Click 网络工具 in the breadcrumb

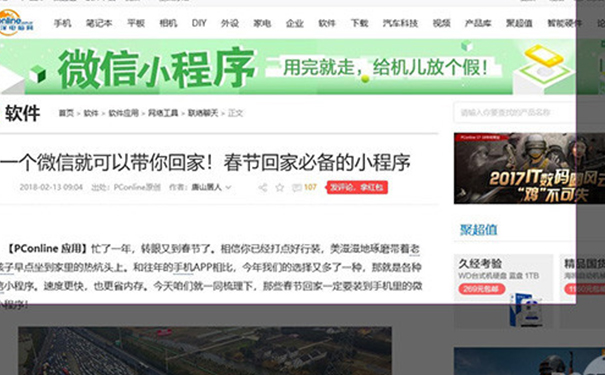(163, 113)
